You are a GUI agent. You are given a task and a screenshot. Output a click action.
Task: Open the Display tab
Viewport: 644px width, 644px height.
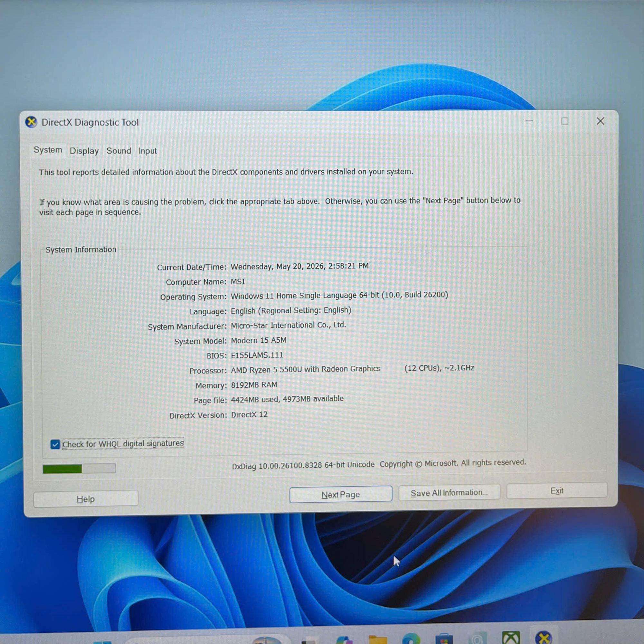[x=84, y=151]
